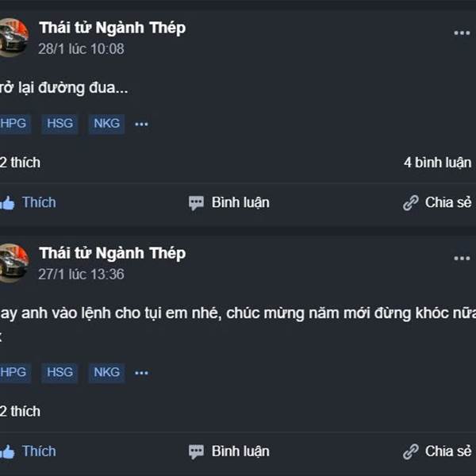Click the comment bubble icon on the first post
This screenshot has width=476, height=476.
(196, 203)
